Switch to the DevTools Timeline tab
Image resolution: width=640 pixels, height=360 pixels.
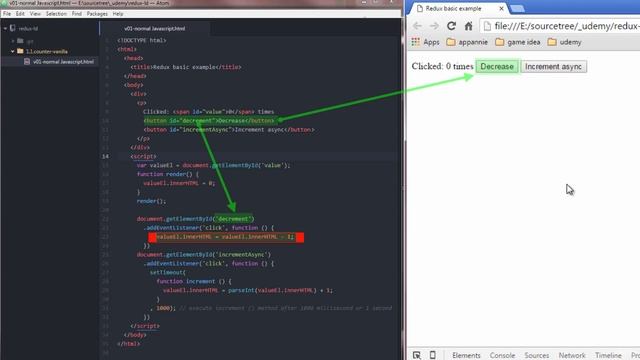click(x=608, y=356)
